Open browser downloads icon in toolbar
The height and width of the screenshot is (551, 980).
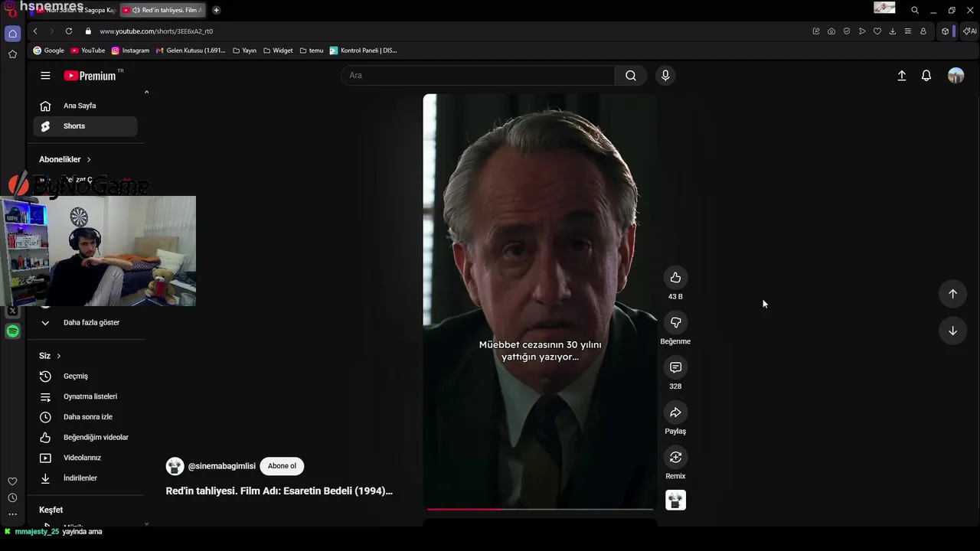(893, 31)
